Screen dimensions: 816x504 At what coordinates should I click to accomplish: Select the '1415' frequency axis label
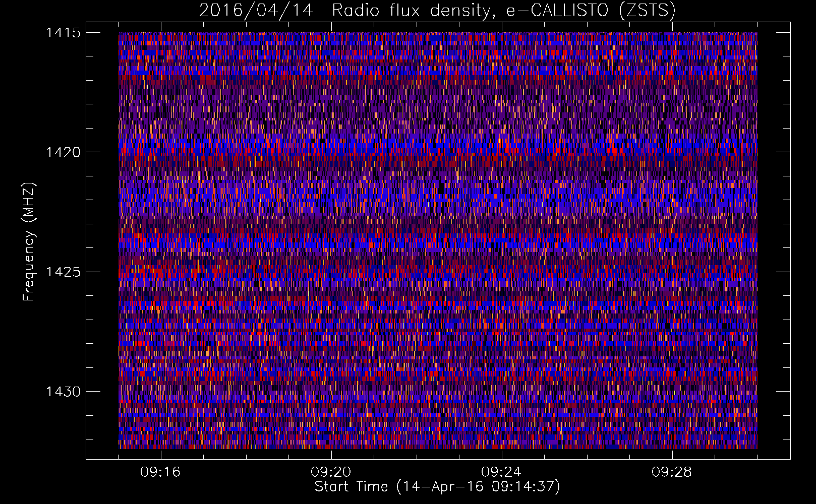coord(63,33)
